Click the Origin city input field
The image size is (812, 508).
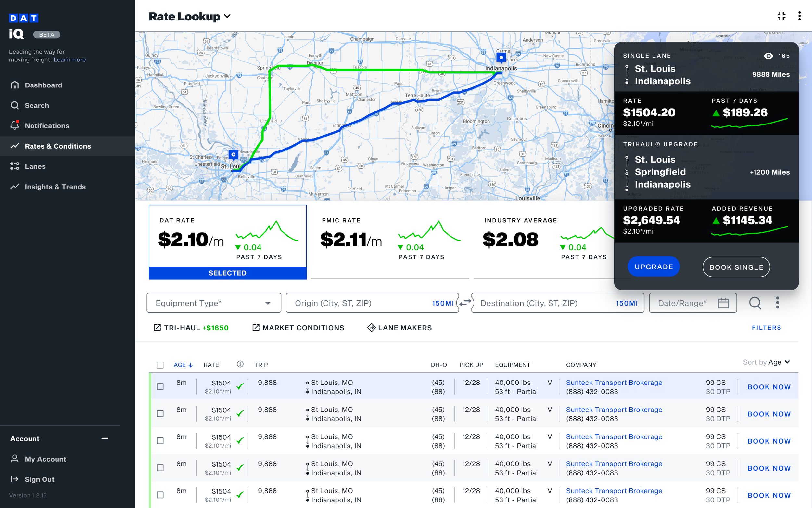(x=352, y=303)
